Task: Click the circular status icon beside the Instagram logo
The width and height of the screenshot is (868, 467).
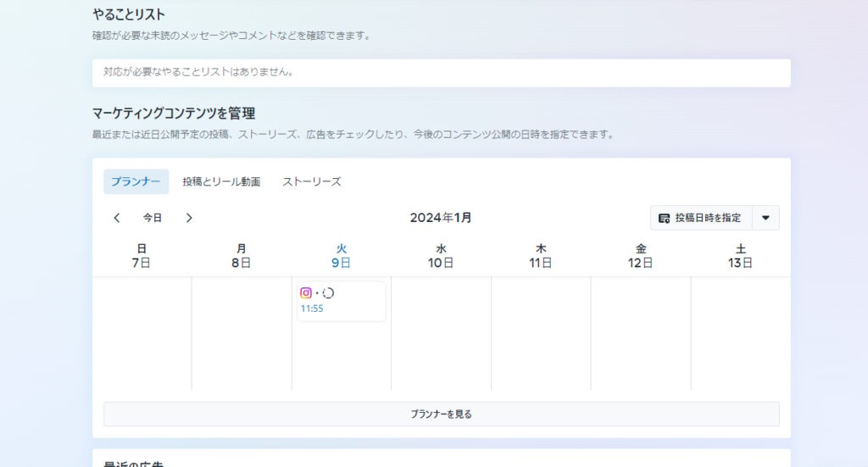Action: 328,293
